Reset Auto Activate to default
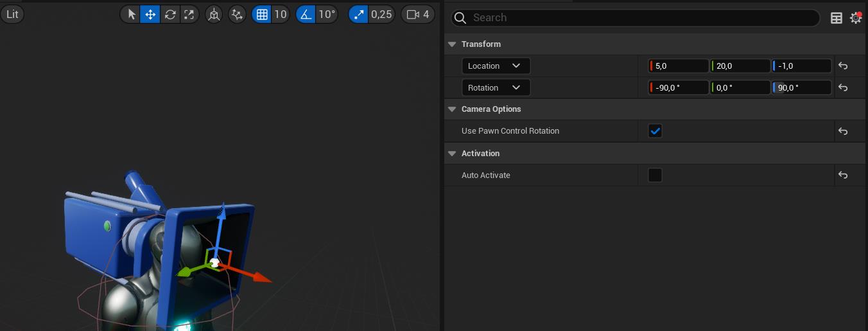The image size is (868, 331). [x=843, y=175]
